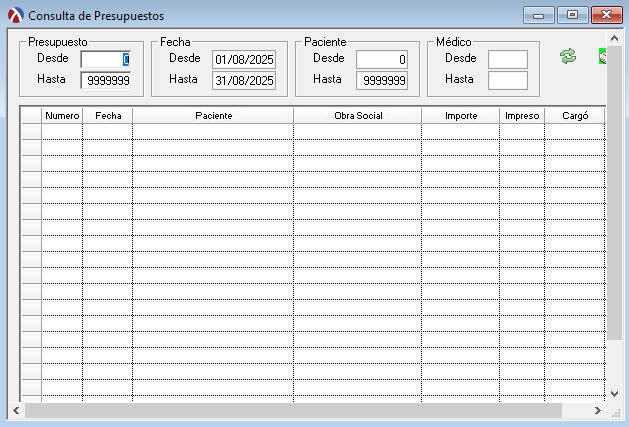Click the horizontal scrollbar left arrow
Image resolution: width=629 pixels, height=427 pixels.
16,410
